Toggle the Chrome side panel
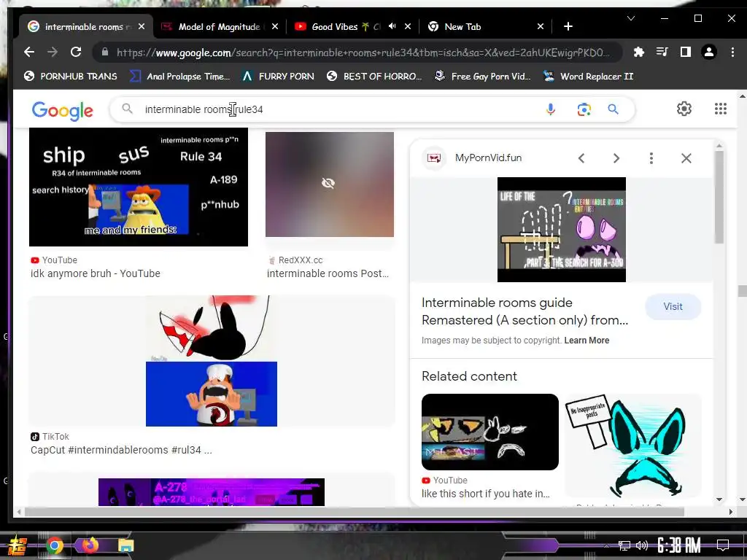The width and height of the screenshot is (747, 560). click(686, 52)
